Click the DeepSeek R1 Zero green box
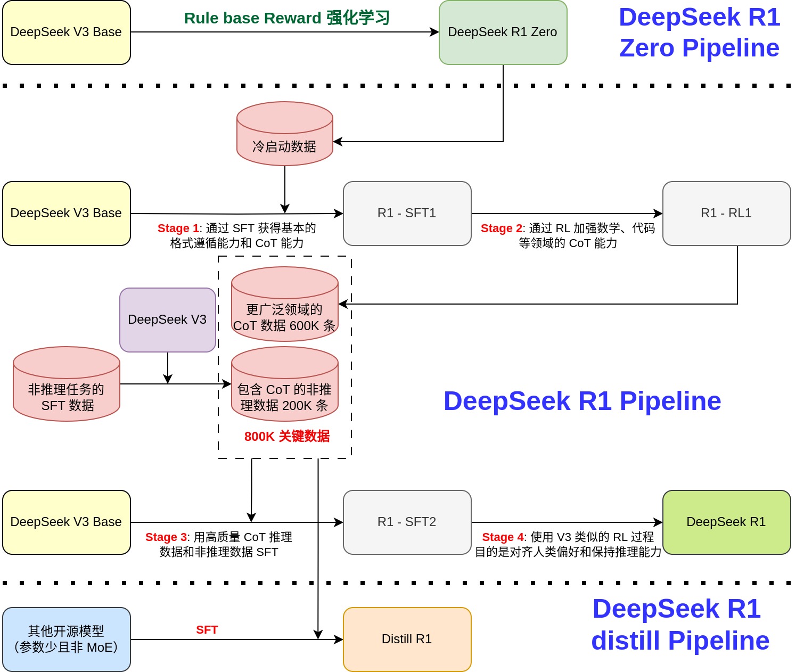 click(503, 32)
